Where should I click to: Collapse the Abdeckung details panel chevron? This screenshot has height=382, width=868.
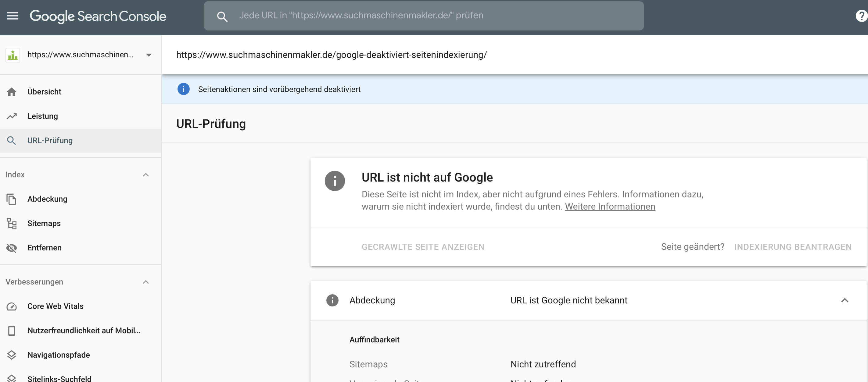tap(845, 300)
